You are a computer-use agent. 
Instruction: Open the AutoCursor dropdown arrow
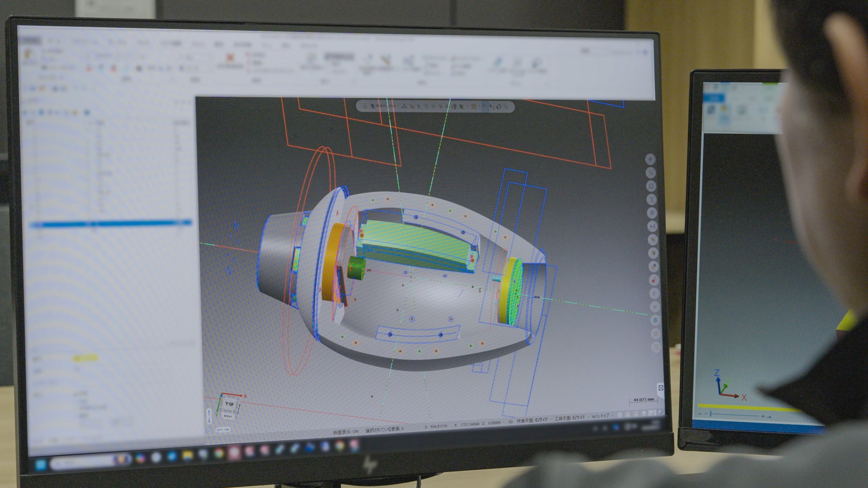coord(398,106)
